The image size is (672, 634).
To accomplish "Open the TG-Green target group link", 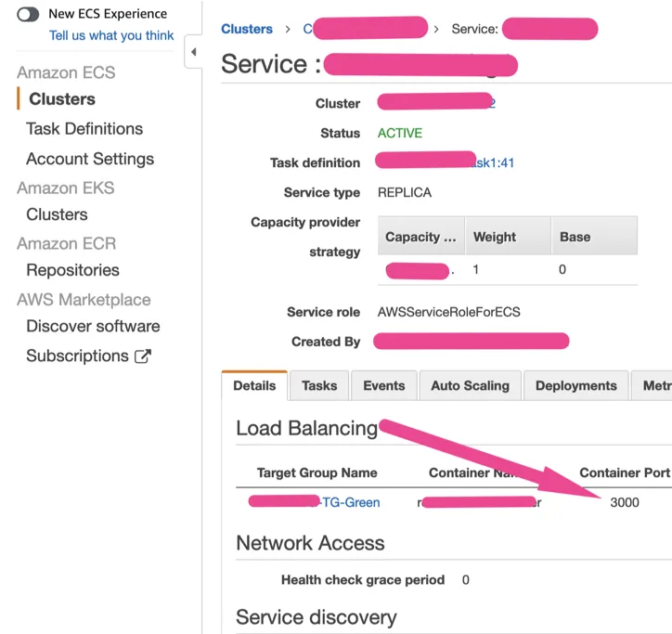I will (314, 502).
